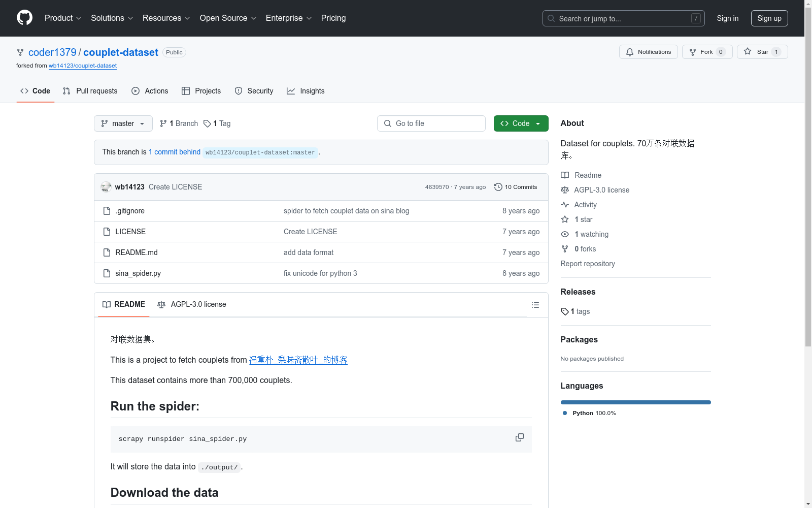The width and height of the screenshot is (812, 508).
Task: Click the star icon in Star button
Action: (748, 51)
